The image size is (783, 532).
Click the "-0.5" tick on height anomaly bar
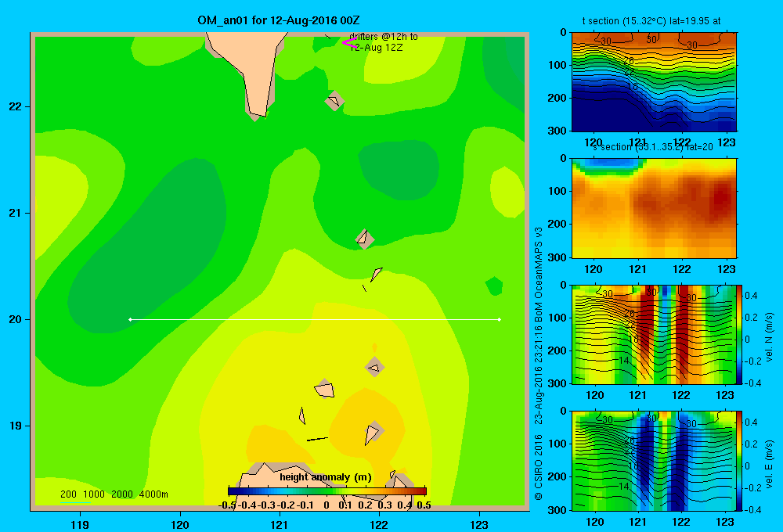(x=227, y=505)
